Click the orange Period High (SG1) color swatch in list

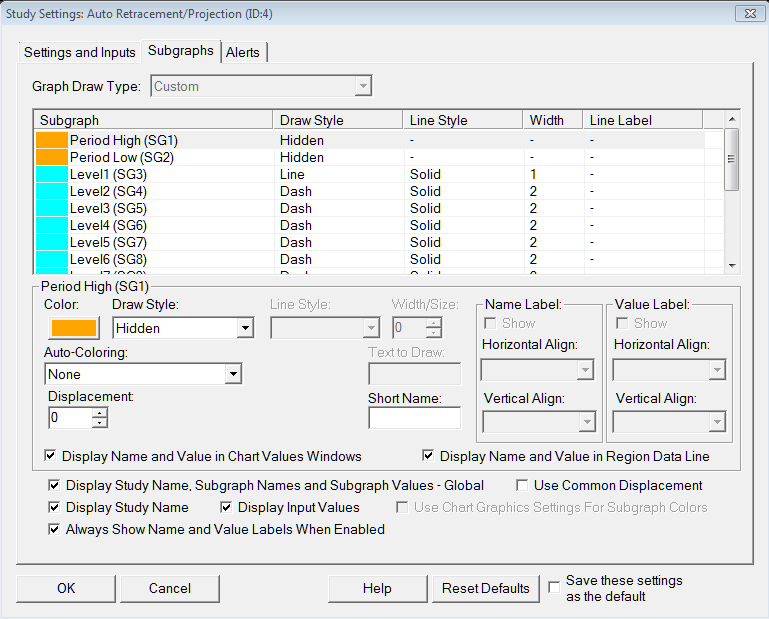click(51, 141)
